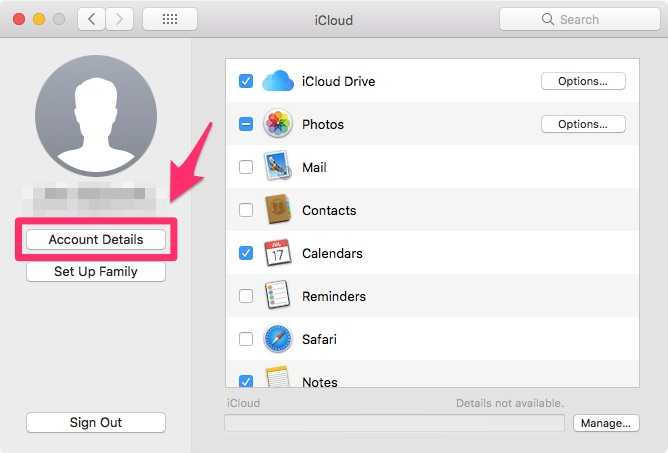The height and width of the screenshot is (453, 668).
Task: Enable the Contacts checkbox
Action: coord(246,210)
